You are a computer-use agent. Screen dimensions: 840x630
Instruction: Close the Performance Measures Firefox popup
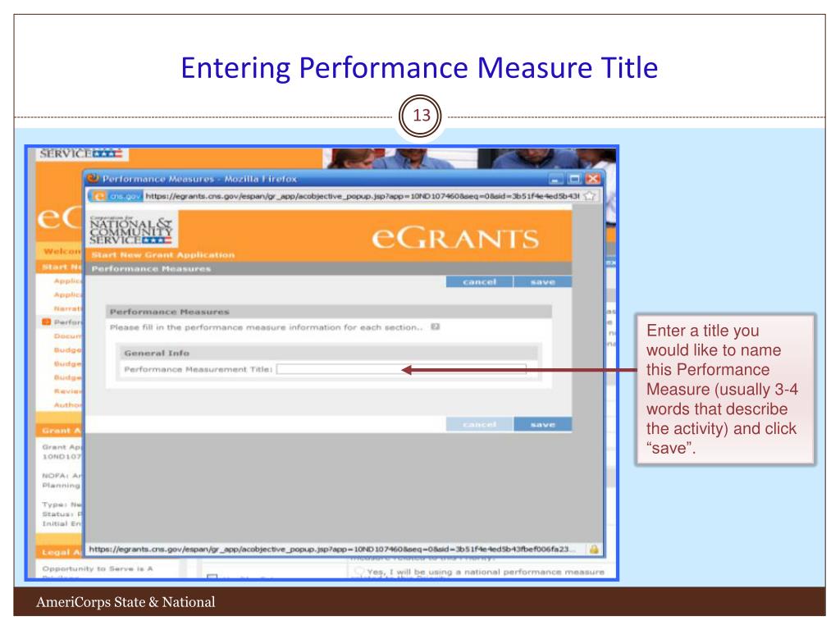(592, 178)
